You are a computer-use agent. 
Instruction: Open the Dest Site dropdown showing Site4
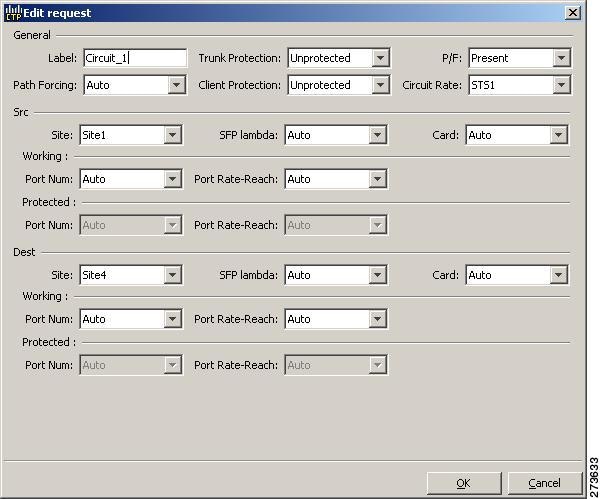click(x=131, y=275)
